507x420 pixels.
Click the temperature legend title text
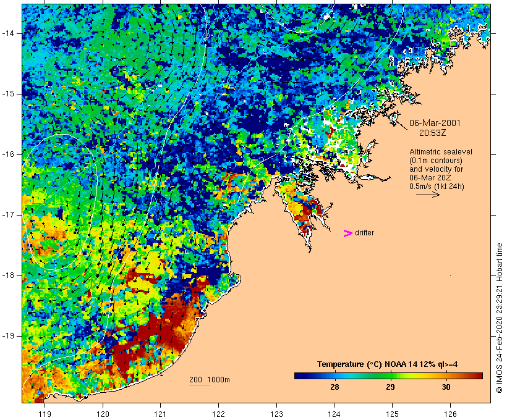pos(388,364)
